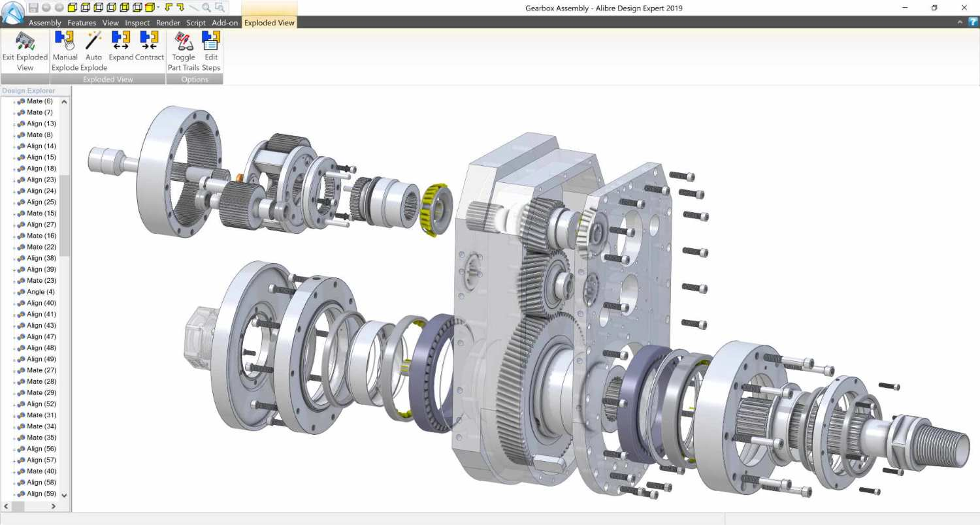Click the Design Explorer scrollbar down arrow
Image resolution: width=980 pixels, height=525 pixels.
click(63, 495)
